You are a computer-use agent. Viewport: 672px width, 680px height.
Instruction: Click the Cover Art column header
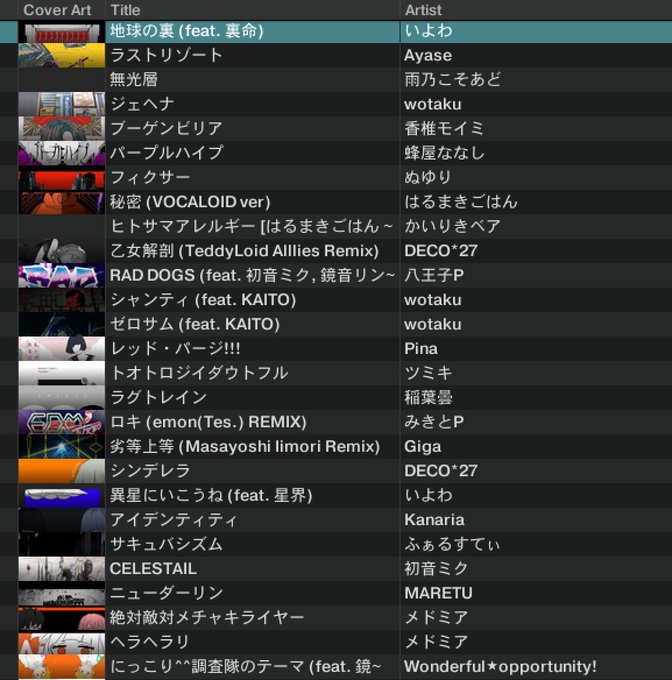[x=57, y=10]
